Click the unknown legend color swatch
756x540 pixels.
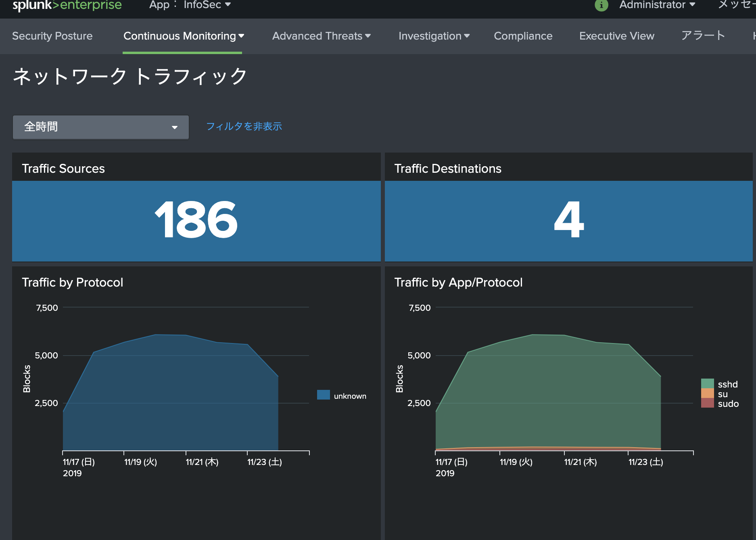click(x=324, y=395)
